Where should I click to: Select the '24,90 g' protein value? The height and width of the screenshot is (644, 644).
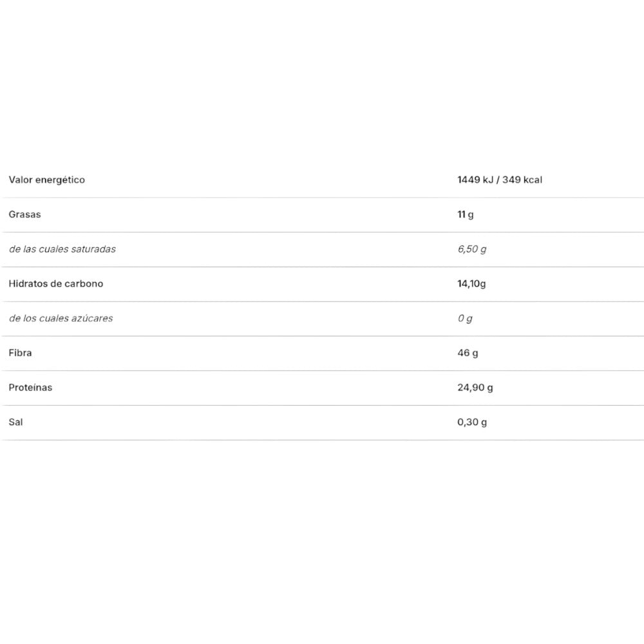pos(475,388)
